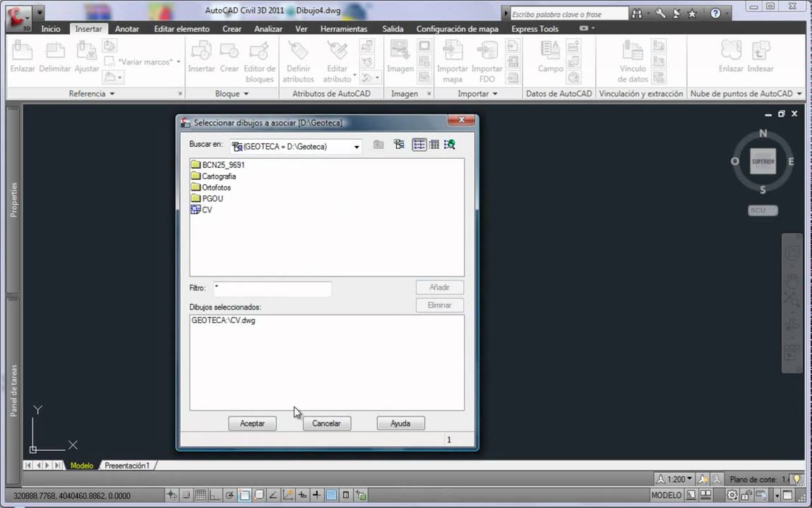Click the Campo icon in the ribbon
Screen dimensions: 812x508
(550, 57)
